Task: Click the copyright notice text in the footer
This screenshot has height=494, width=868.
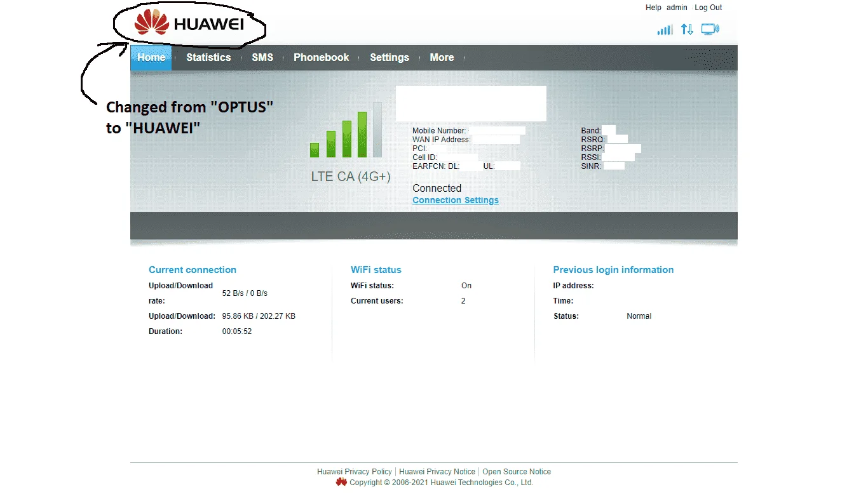Action: click(x=441, y=483)
